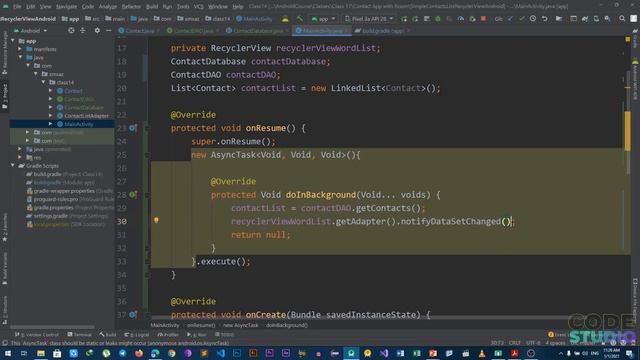Click the Rollback undo icon
Image resolution: width=640 pixels, height=360 pixels.
pyautogui.click(x=544, y=19)
